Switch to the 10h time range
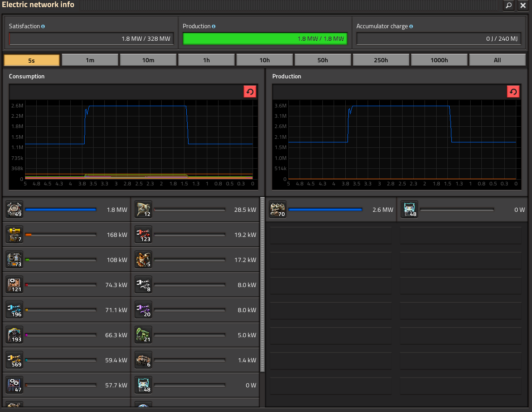532x412 pixels. pos(265,60)
